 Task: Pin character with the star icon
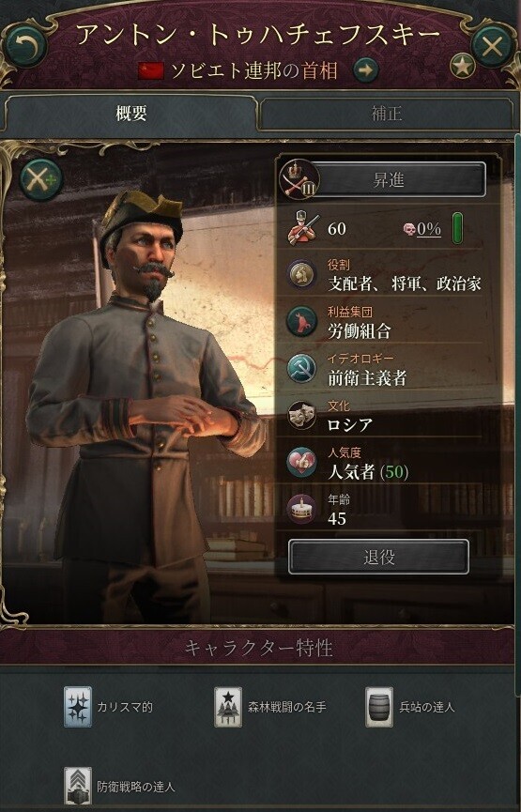(463, 66)
